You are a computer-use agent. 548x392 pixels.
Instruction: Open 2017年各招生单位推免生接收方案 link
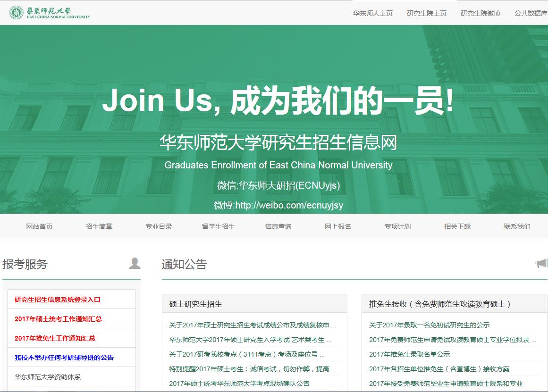pyautogui.click(x=439, y=369)
